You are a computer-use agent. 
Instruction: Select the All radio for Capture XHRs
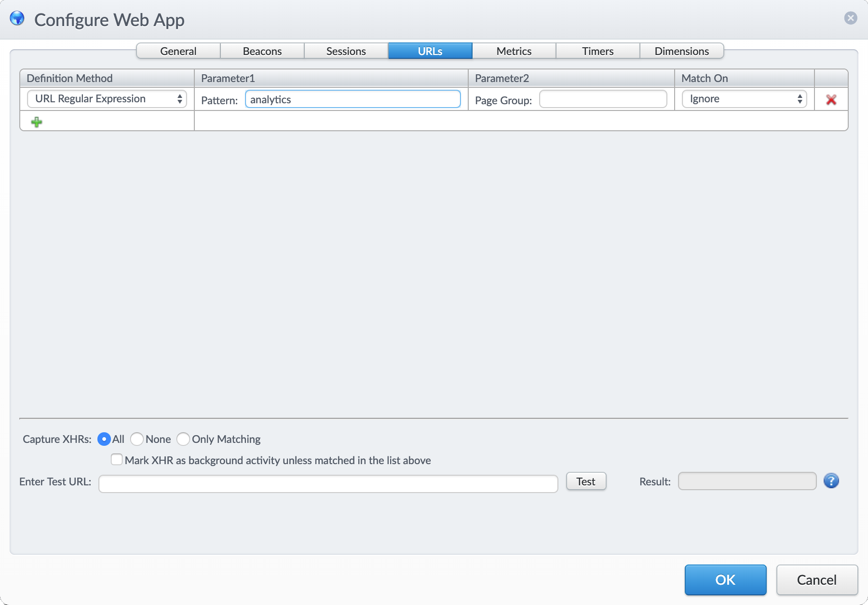tap(104, 439)
